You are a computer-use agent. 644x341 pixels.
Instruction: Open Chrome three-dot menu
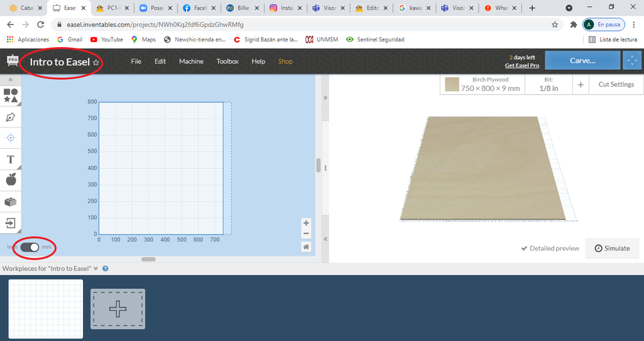(x=634, y=24)
